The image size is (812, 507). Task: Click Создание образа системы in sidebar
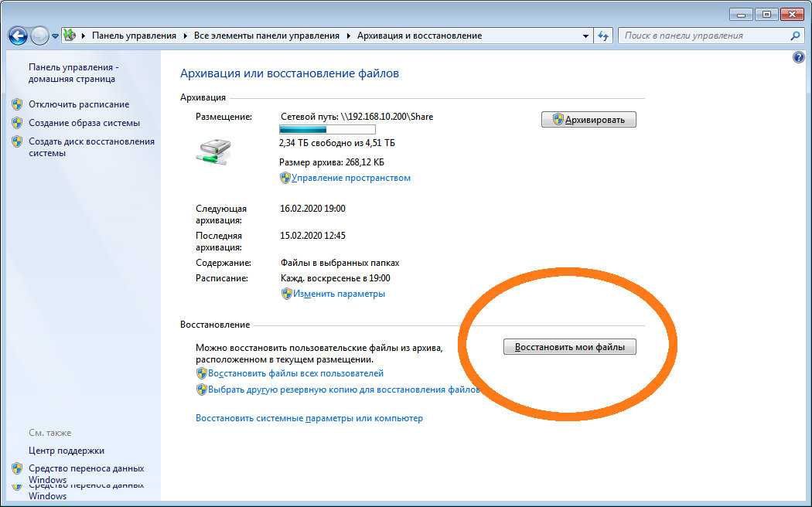coord(84,123)
